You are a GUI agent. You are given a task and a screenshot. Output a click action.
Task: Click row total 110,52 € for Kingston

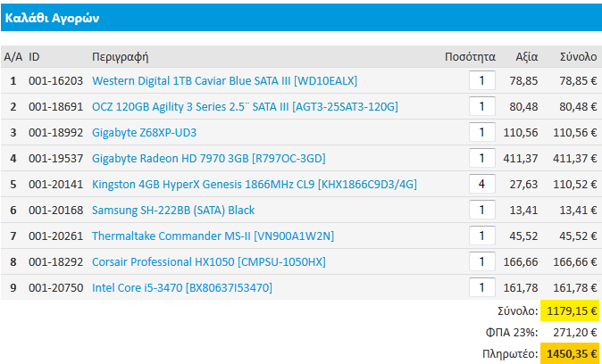pos(574,185)
